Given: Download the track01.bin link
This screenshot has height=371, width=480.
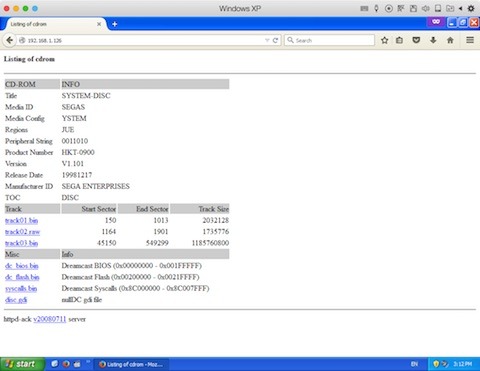Looking at the screenshot, I should click(21, 220).
